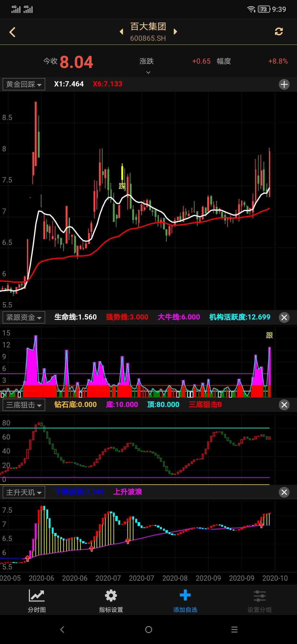The image size is (297, 644).
Task: Open the 三底狙击 indicator dropdown
Action: tap(24, 405)
